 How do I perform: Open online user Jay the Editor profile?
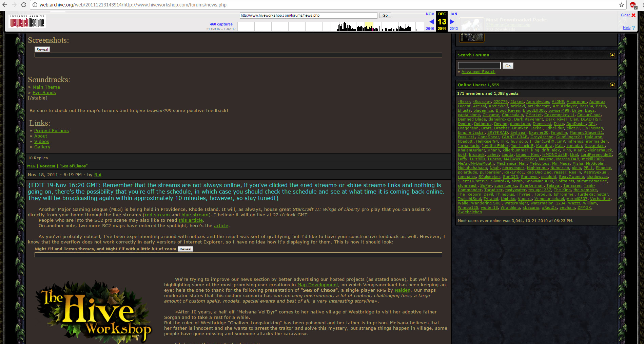click(495, 146)
